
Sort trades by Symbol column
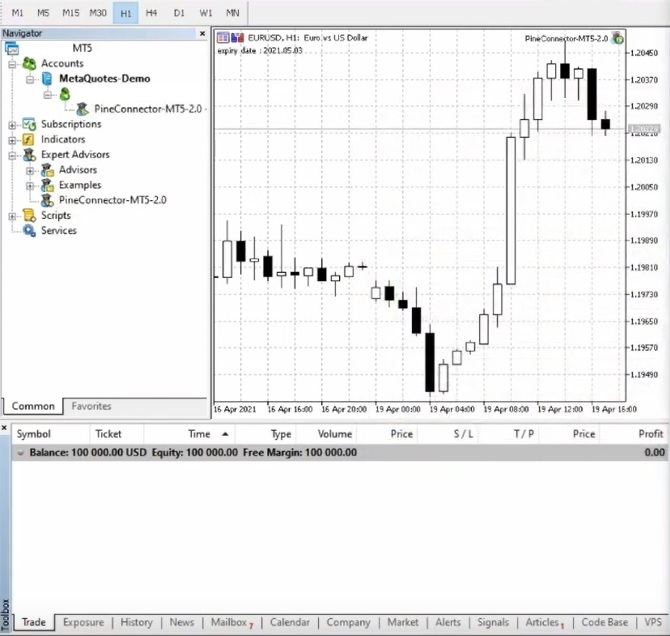33,434
